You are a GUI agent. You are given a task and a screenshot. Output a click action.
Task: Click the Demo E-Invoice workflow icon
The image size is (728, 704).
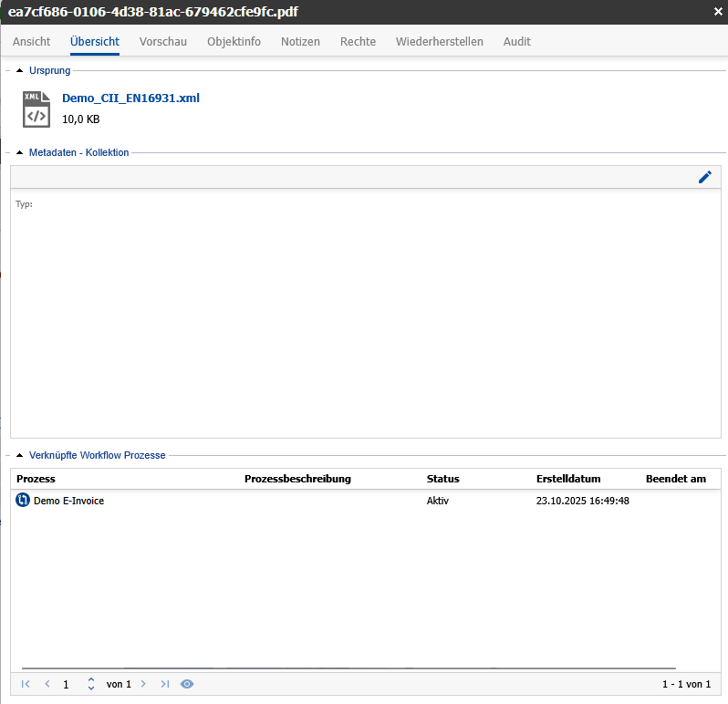23,501
